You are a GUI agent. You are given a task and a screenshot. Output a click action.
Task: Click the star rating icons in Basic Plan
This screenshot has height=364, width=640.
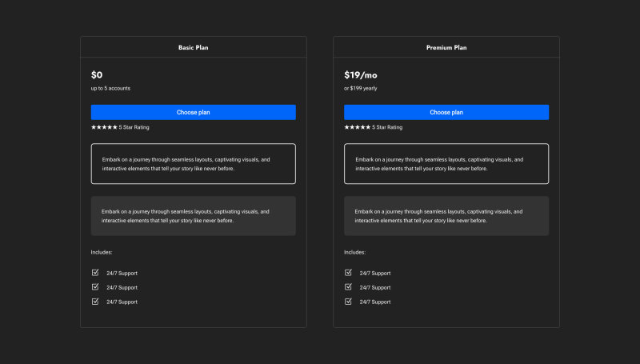(104, 127)
